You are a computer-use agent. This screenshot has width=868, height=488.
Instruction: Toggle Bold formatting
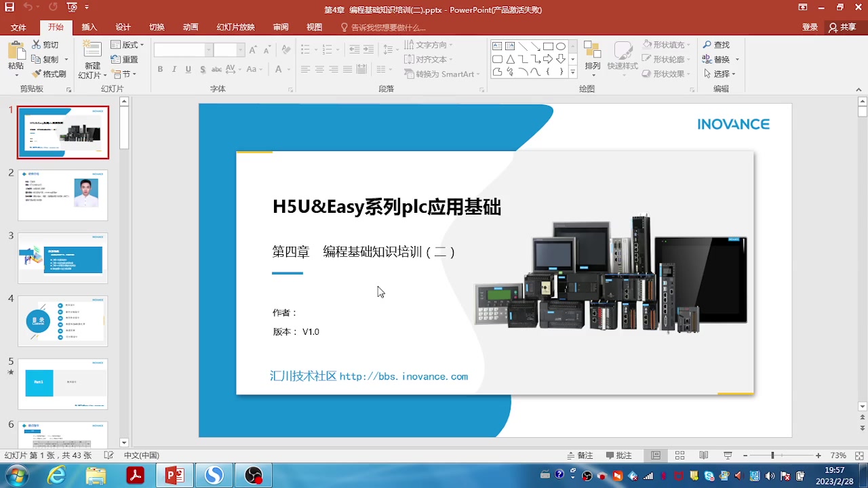160,69
